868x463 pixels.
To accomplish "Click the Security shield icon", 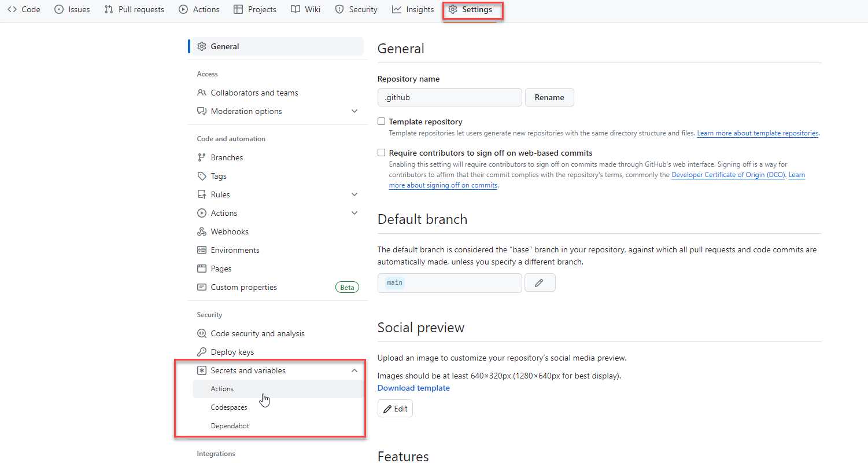I will coord(339,9).
